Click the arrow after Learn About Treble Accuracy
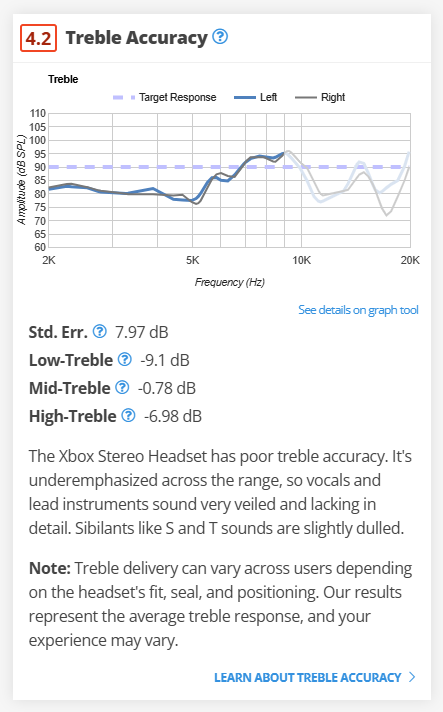443x712 pixels. [x=412, y=677]
